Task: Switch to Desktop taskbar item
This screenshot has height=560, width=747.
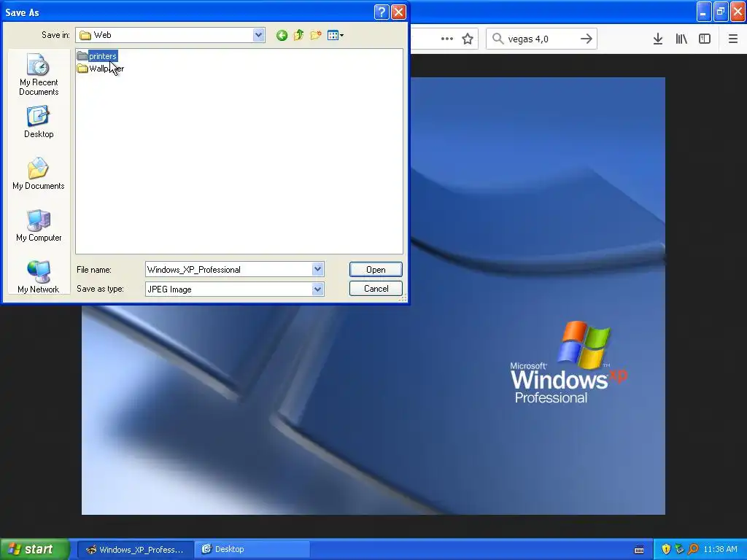Action: click(252, 550)
